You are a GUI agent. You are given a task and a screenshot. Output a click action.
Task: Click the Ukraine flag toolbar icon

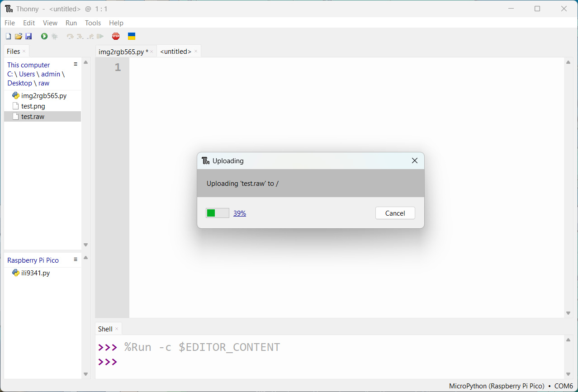coord(132,36)
